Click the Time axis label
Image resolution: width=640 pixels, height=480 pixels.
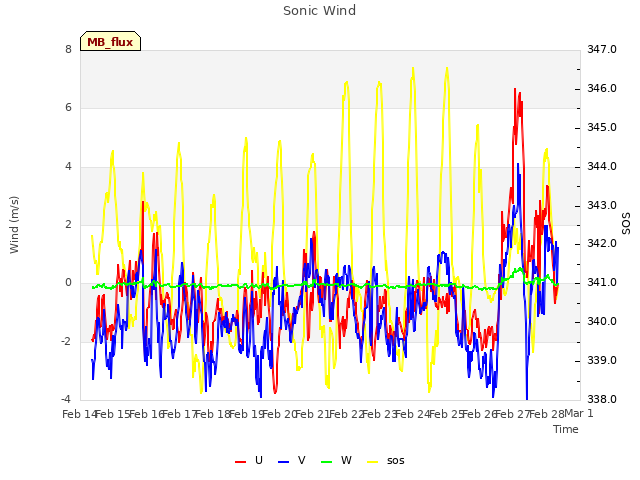[x=566, y=429]
